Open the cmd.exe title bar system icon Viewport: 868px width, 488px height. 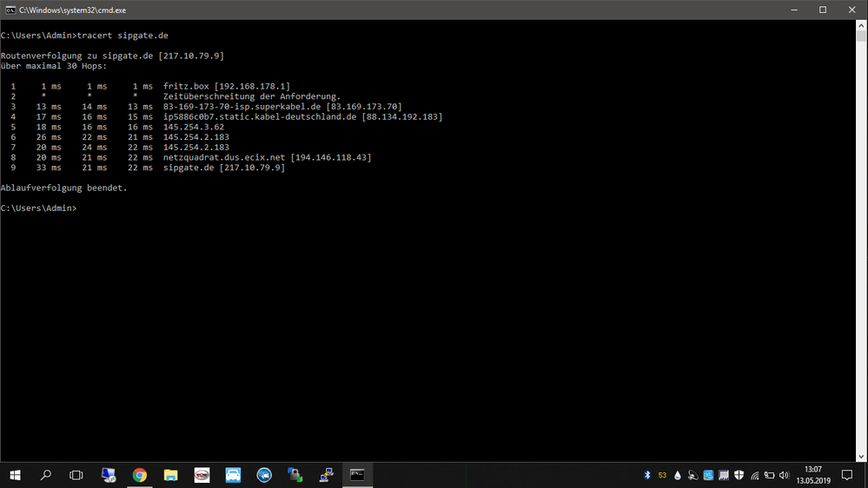point(10,10)
